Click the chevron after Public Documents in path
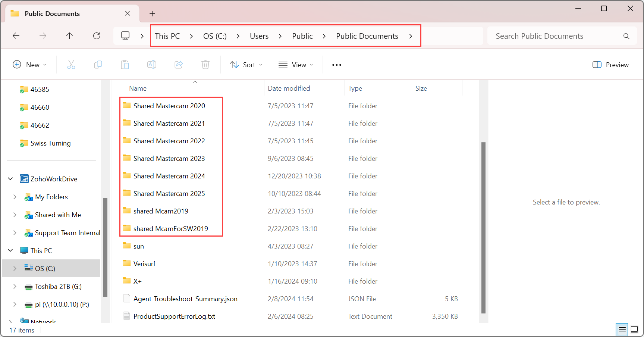Screen dimensions: 644x337 411,36
